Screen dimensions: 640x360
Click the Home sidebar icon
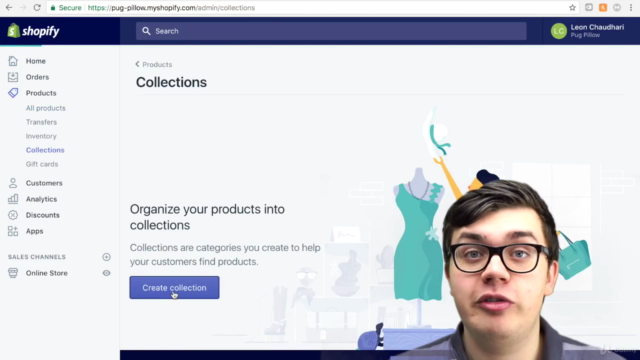point(13,61)
